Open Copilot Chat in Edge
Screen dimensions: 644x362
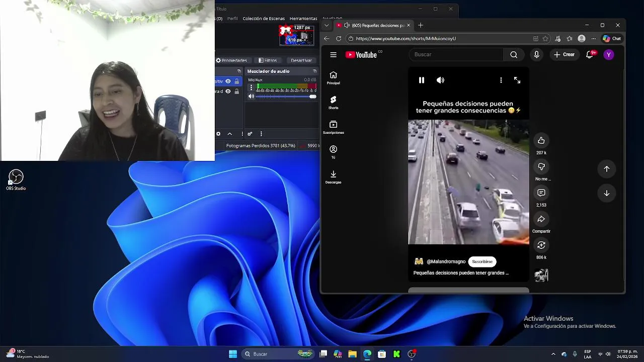tap(612, 39)
